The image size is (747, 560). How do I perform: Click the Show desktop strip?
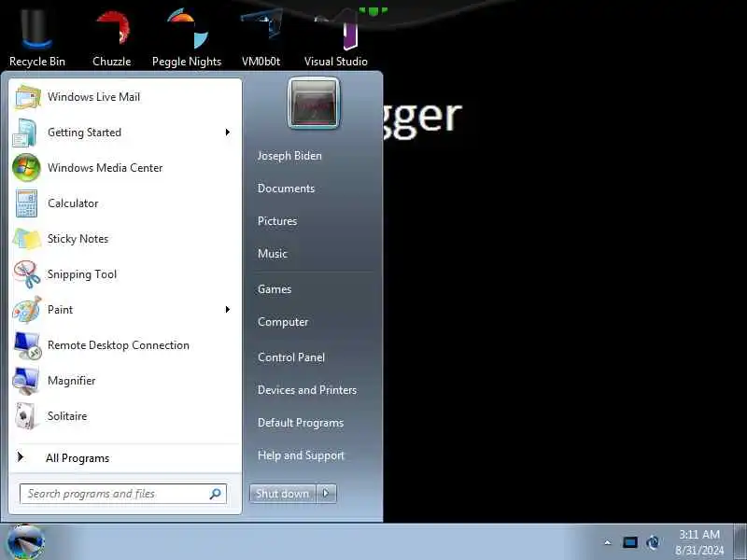click(740, 542)
